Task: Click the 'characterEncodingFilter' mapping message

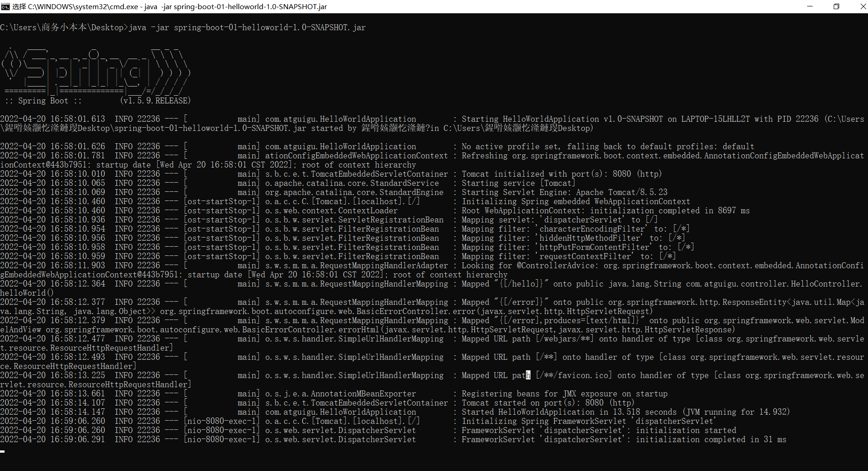Action: [x=576, y=229]
